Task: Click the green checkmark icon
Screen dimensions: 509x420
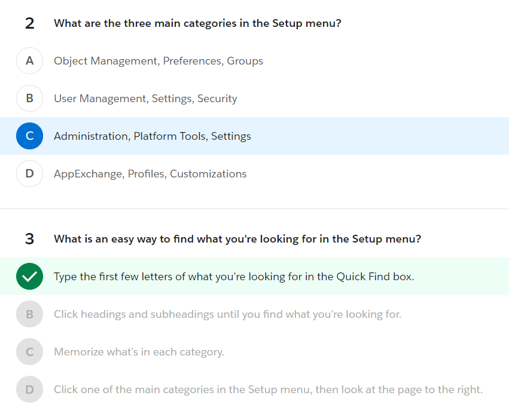Action: pyautogui.click(x=29, y=277)
